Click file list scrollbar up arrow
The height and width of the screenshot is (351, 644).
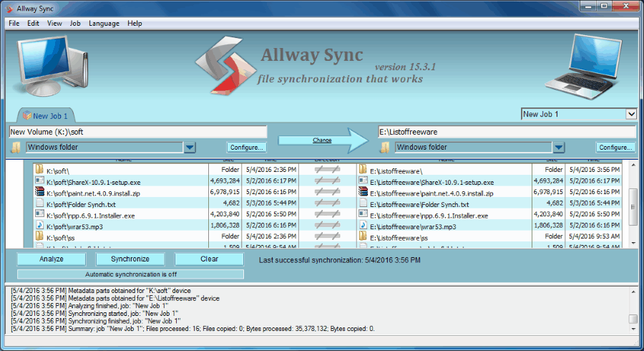tap(633, 165)
